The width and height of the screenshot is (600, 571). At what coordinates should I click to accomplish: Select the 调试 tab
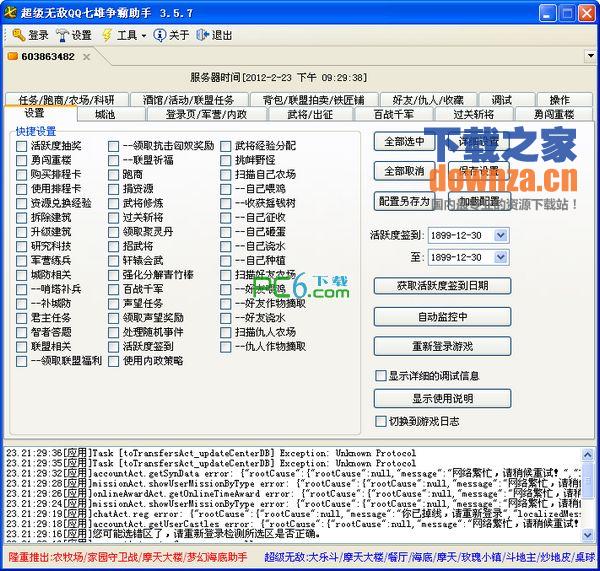pyautogui.click(x=506, y=100)
